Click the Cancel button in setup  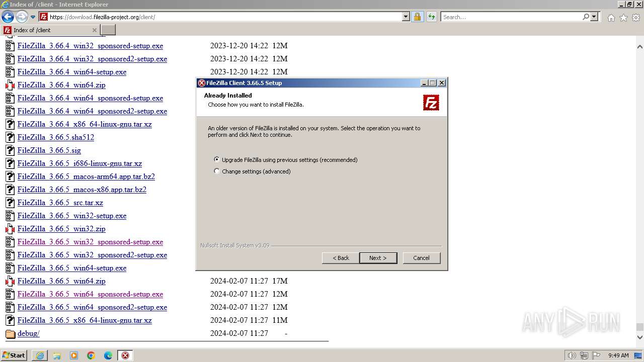pos(421,258)
